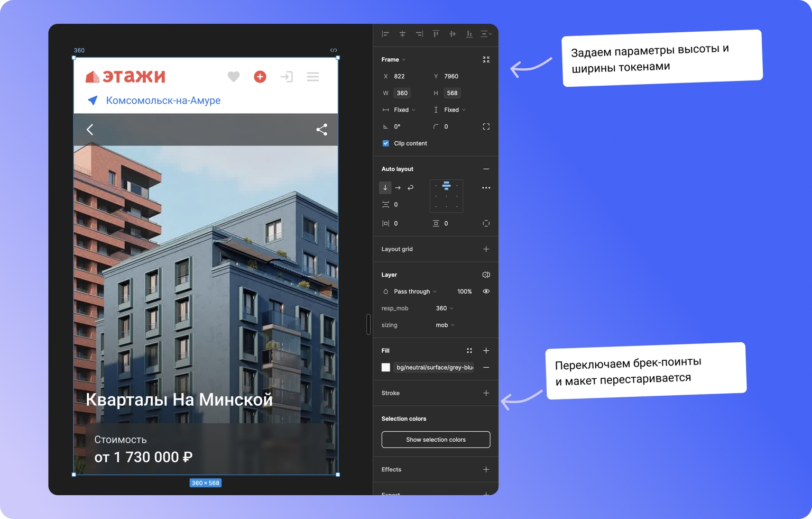
Task: Click the Layer variable mode icon
Action: click(x=486, y=275)
